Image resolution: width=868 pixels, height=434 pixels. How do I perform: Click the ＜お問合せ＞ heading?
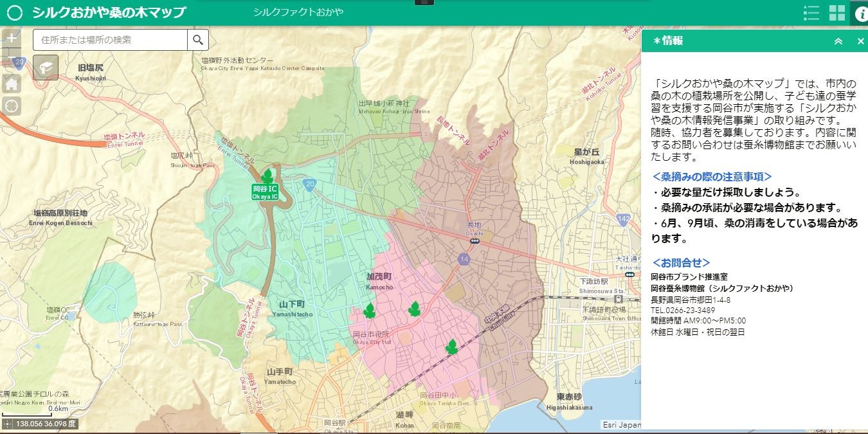[681, 262]
